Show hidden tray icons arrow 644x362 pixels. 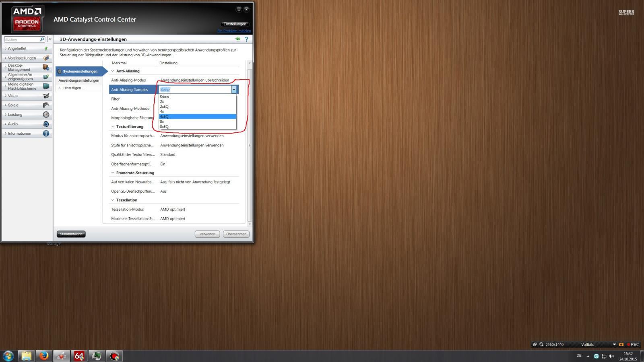pos(588,356)
